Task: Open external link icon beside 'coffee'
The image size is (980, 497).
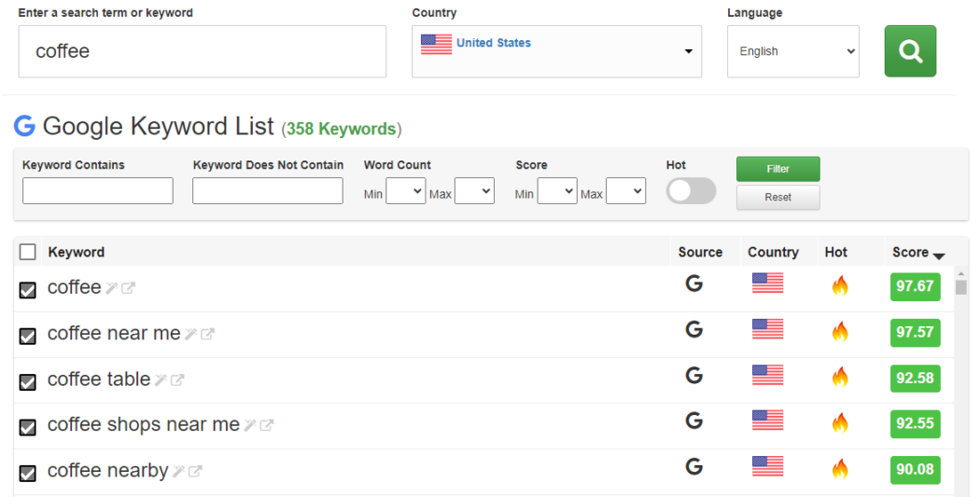Action: 128,288
